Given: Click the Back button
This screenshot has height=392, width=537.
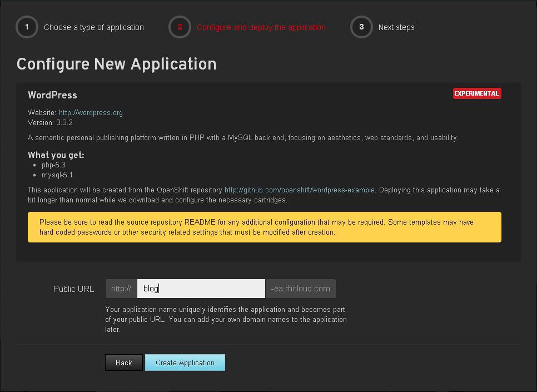Looking at the screenshot, I should 123,363.
